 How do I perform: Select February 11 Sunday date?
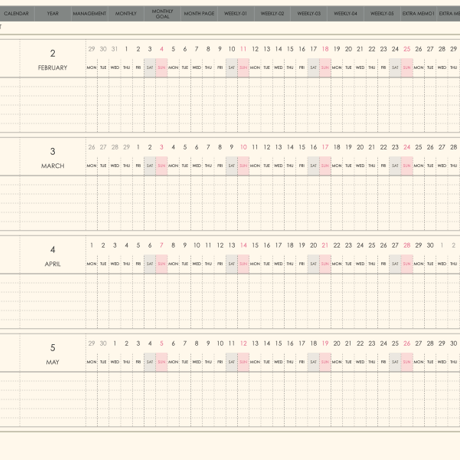pyautogui.click(x=243, y=49)
